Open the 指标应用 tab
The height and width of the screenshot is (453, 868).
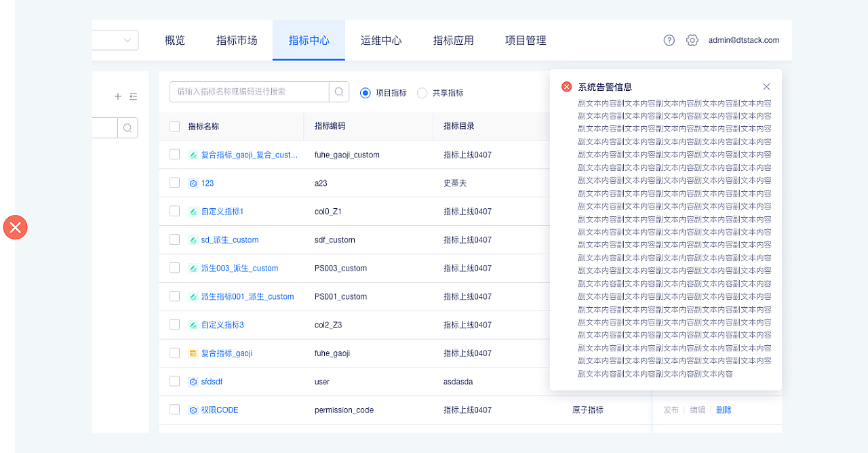tap(453, 40)
